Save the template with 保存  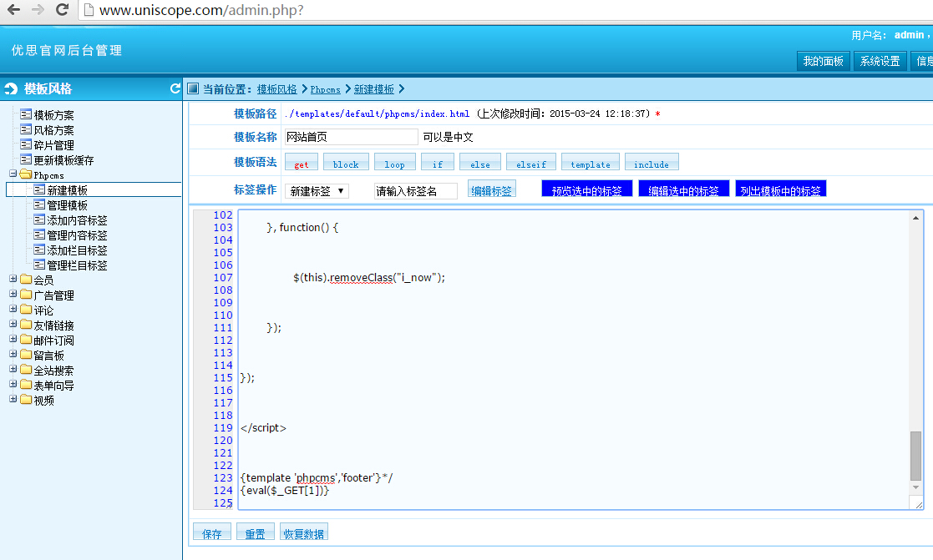pos(212,532)
